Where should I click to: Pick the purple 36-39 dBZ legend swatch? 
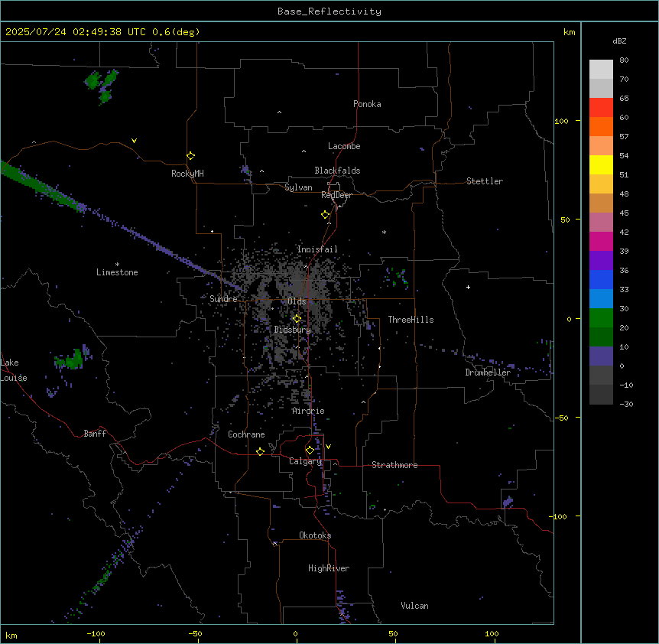tap(601, 261)
